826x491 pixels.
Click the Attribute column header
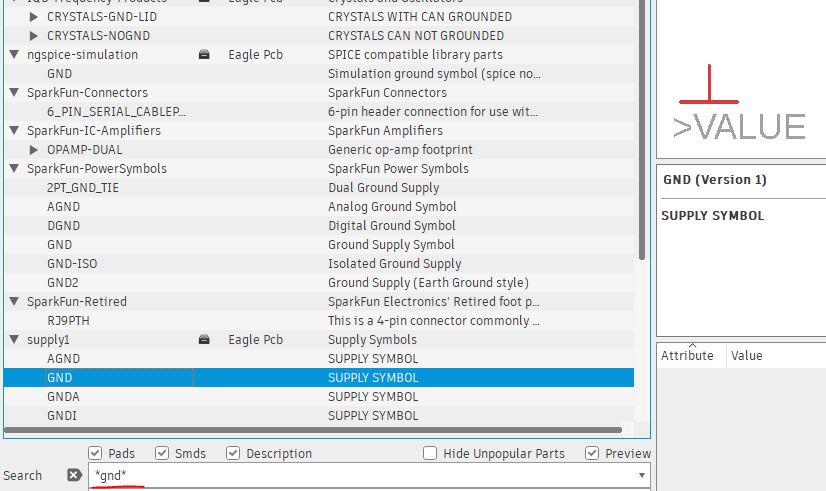coord(687,356)
